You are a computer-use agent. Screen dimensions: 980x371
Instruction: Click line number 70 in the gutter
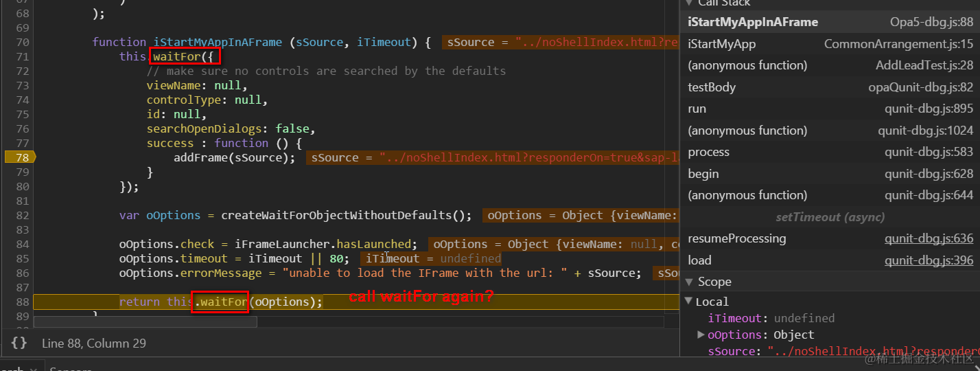click(21, 42)
